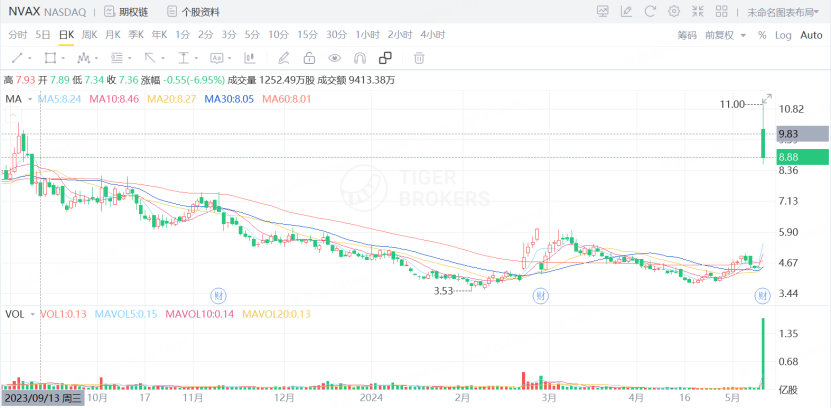Toggle the drawing lock icon
The height and width of the screenshot is (408, 831).
tap(309, 57)
